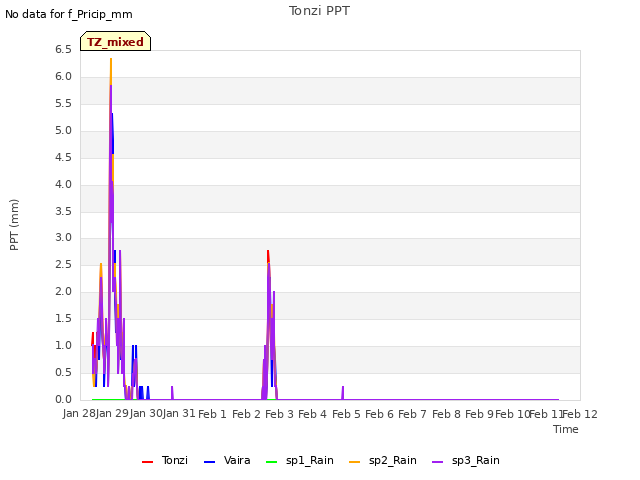Click the orange sp2_Rain legend color marker
Screen dimensions: 640x480
click(355, 462)
